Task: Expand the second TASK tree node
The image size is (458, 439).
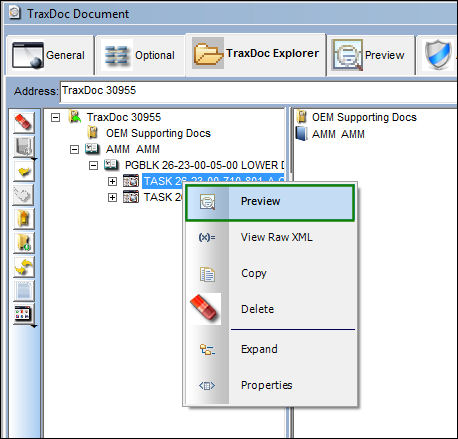Action: (112, 197)
